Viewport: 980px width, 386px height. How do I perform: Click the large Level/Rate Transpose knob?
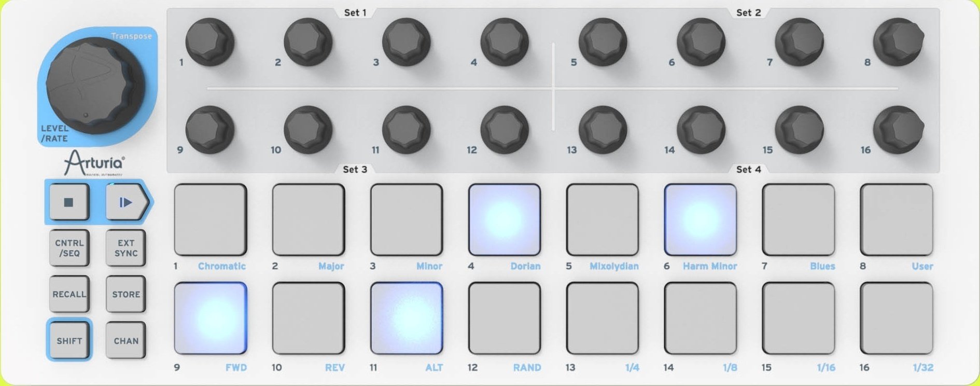coord(94,85)
